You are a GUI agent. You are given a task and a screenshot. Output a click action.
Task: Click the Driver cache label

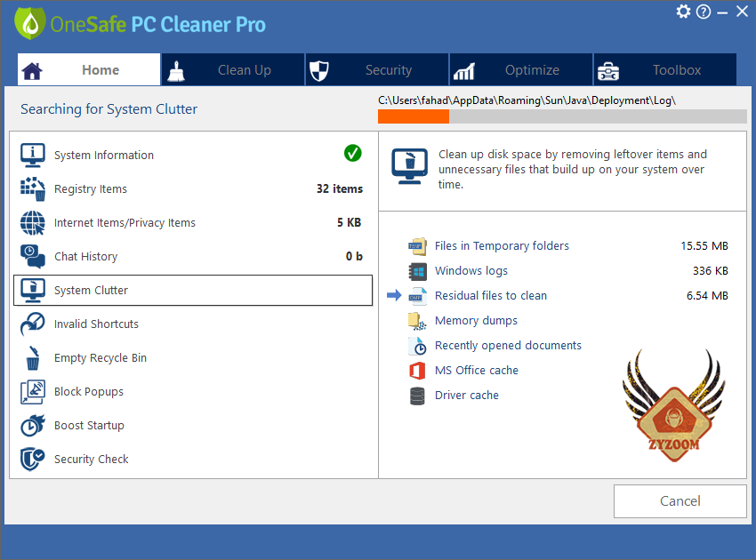pos(467,396)
